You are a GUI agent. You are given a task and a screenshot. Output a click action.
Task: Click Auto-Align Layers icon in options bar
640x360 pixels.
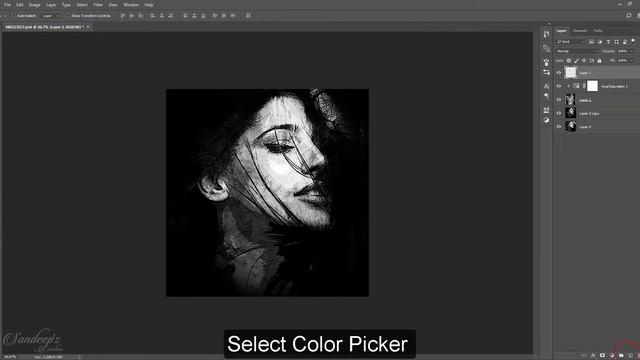point(248,16)
